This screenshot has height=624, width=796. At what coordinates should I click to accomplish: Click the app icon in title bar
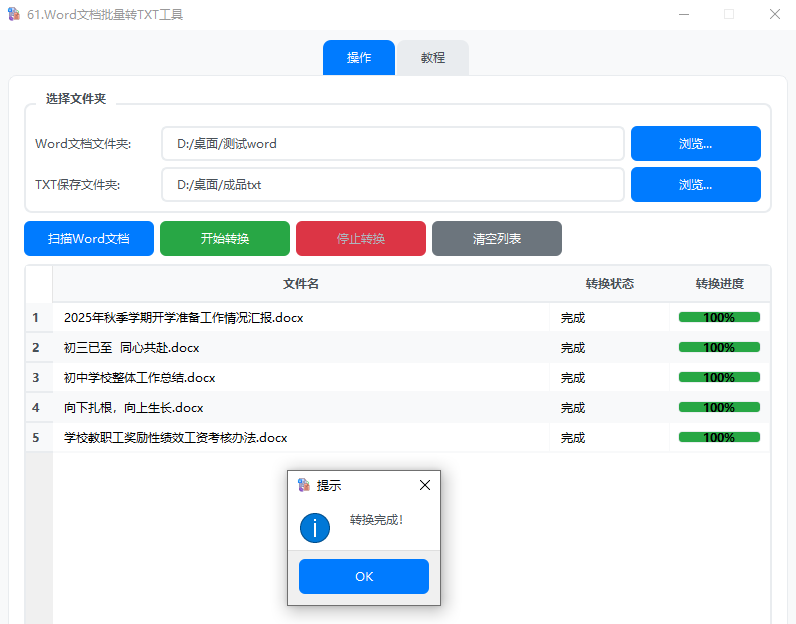13,14
